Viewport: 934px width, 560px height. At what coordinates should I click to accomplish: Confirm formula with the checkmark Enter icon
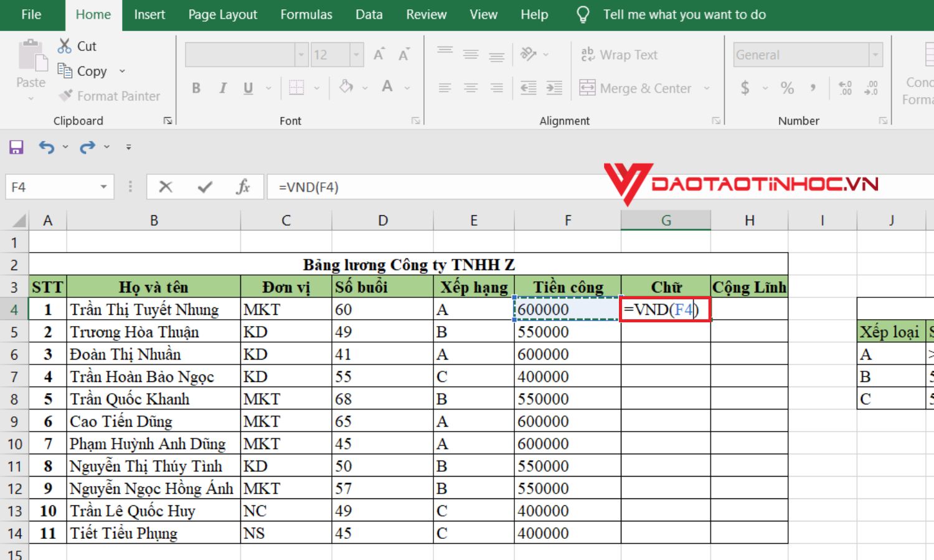[x=205, y=187]
